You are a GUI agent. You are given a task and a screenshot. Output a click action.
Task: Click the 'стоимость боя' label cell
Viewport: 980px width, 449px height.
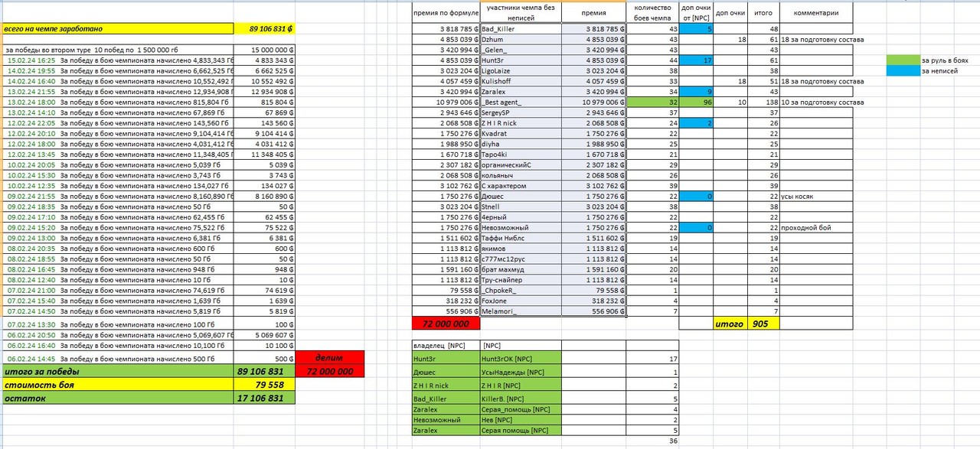point(117,385)
